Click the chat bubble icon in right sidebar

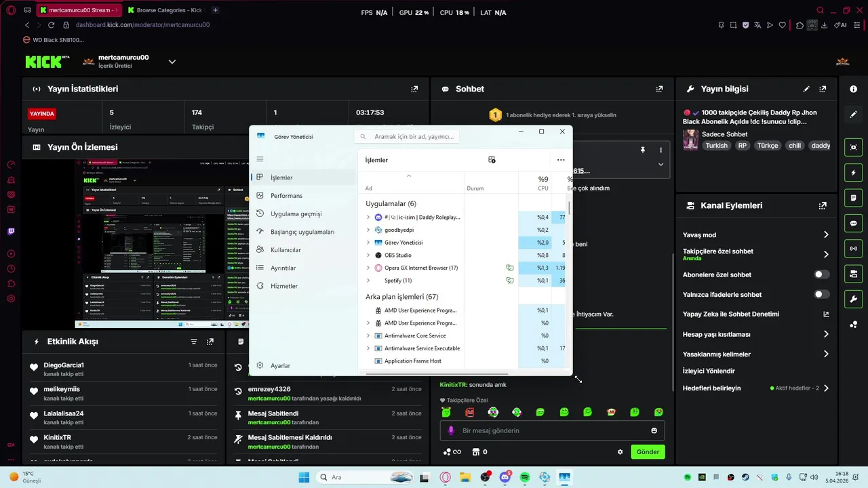tap(853, 223)
